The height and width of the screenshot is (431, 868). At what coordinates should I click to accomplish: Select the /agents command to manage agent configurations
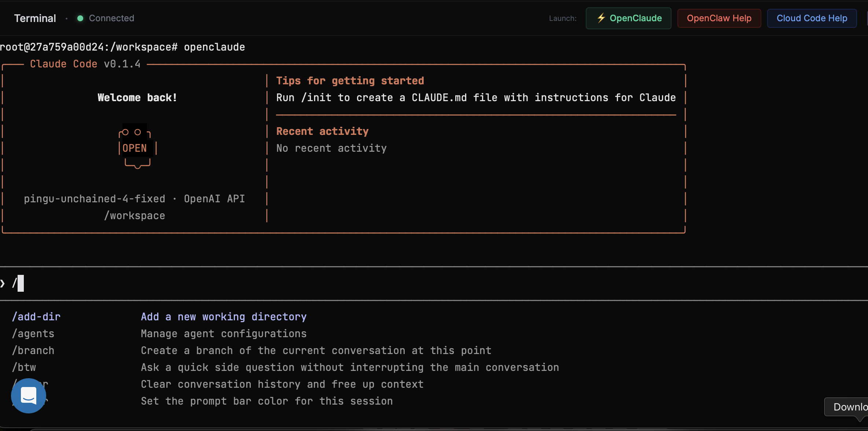pos(33,334)
